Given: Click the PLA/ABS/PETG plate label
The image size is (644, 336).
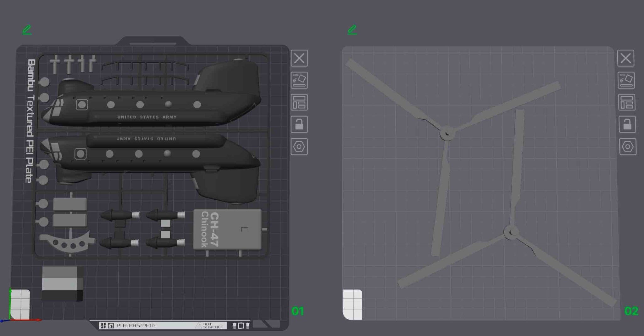Looking at the screenshot, I should (136, 326).
